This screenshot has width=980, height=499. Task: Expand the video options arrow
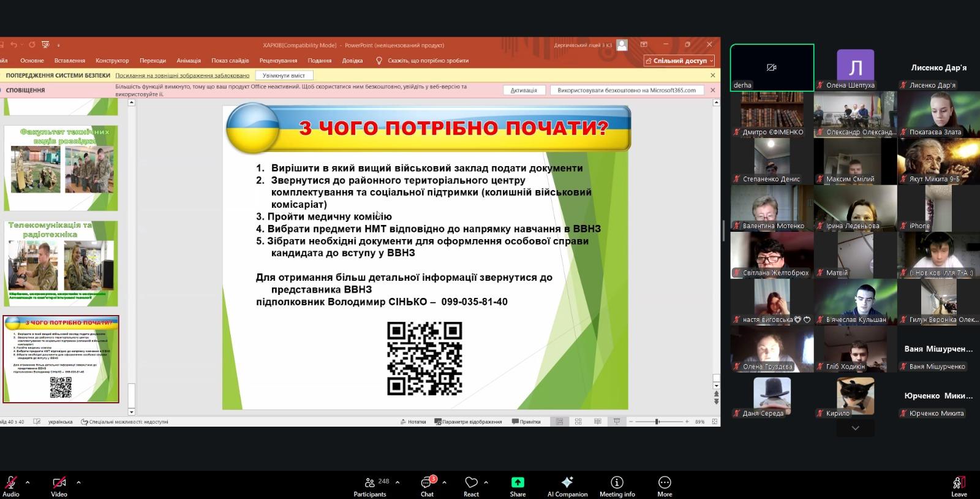point(78,482)
